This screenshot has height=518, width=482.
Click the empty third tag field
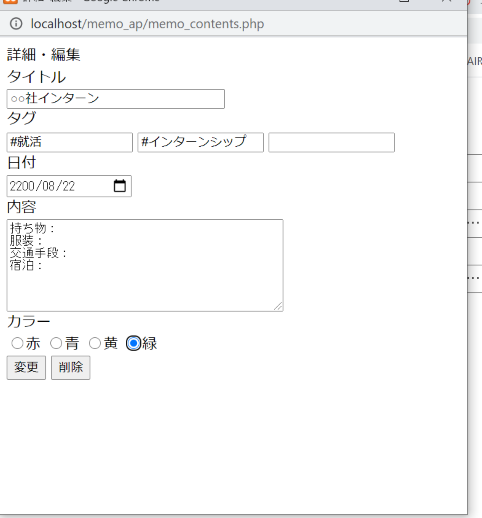332,142
